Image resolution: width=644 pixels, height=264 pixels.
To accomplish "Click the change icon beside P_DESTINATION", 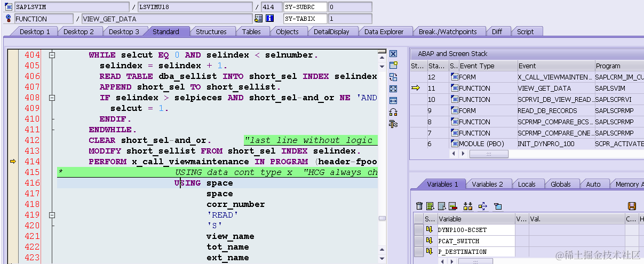I will coord(428,251).
